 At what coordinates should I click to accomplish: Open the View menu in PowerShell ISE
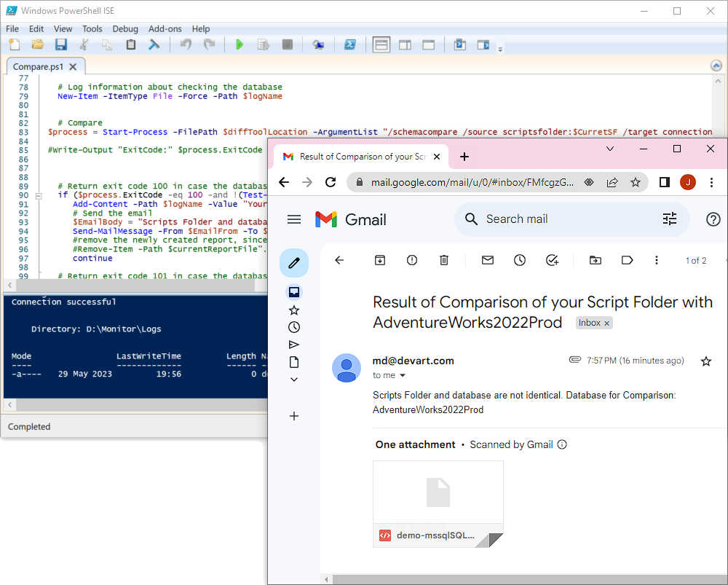pyautogui.click(x=63, y=29)
